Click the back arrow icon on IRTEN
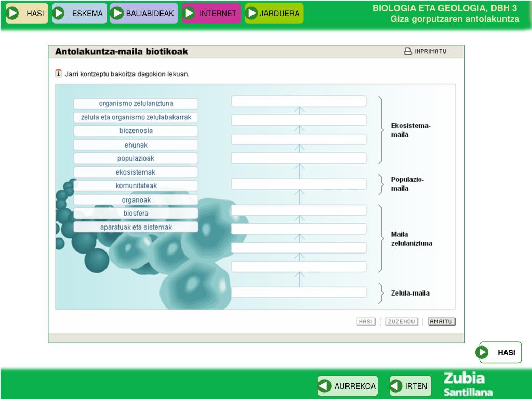The image size is (532, 399). tap(395, 386)
